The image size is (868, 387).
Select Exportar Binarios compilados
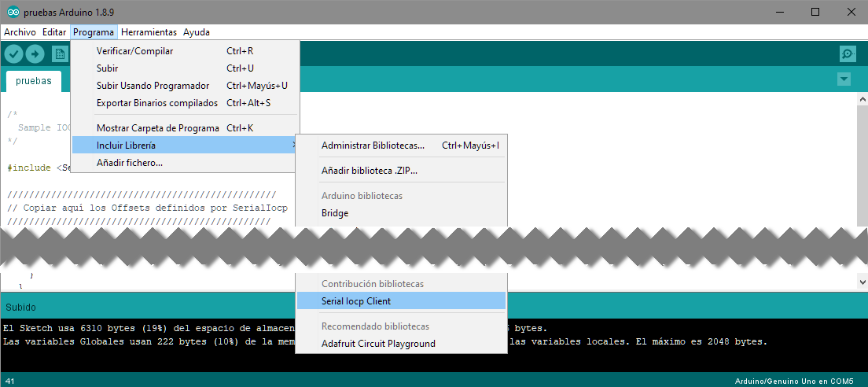(156, 103)
